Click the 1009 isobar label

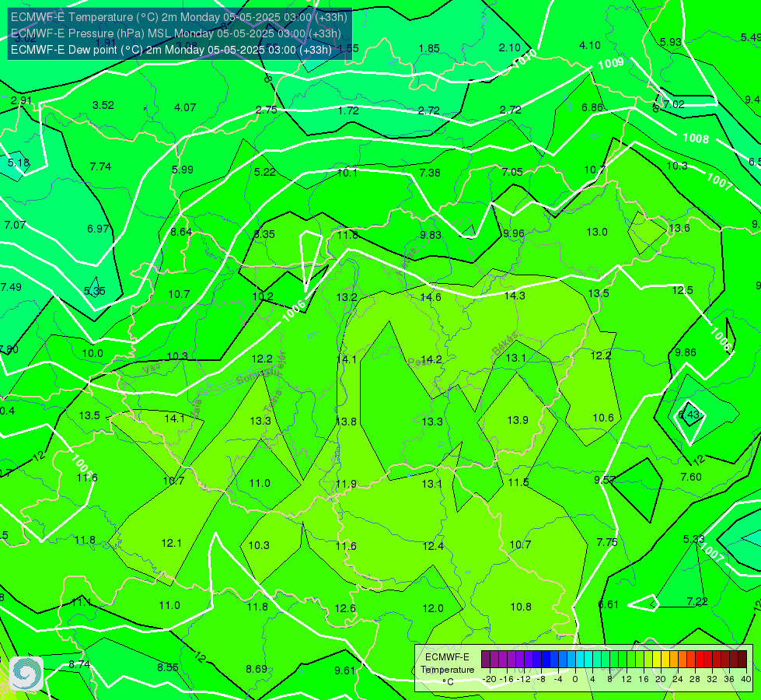tap(610, 64)
